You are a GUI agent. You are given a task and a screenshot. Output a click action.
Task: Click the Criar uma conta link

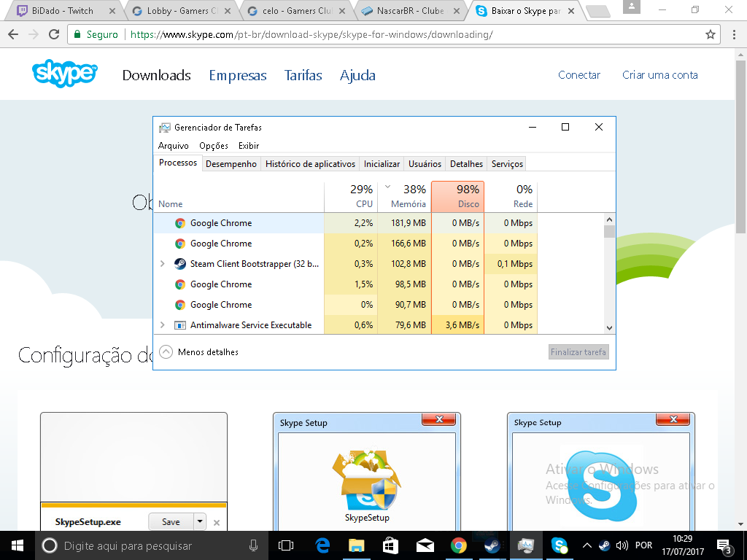(660, 75)
